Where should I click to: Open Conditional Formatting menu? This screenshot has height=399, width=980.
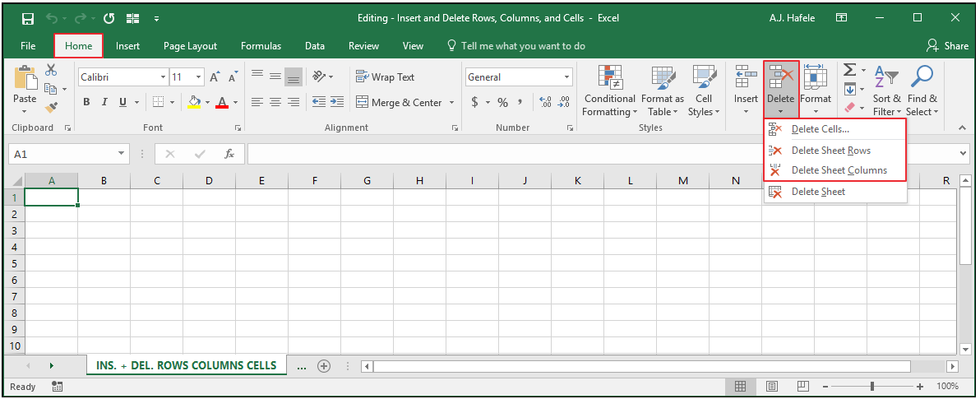(x=609, y=91)
